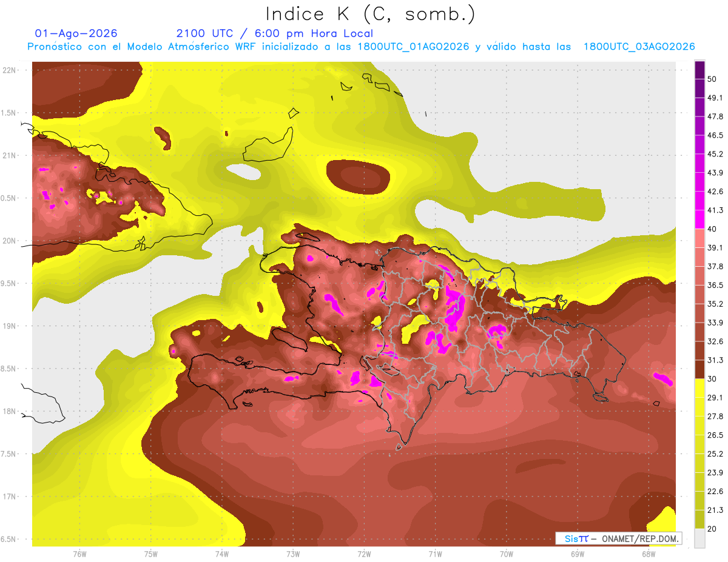Click the colorbar label '23.9'
Screen dimensions: 728x562
tap(715, 473)
